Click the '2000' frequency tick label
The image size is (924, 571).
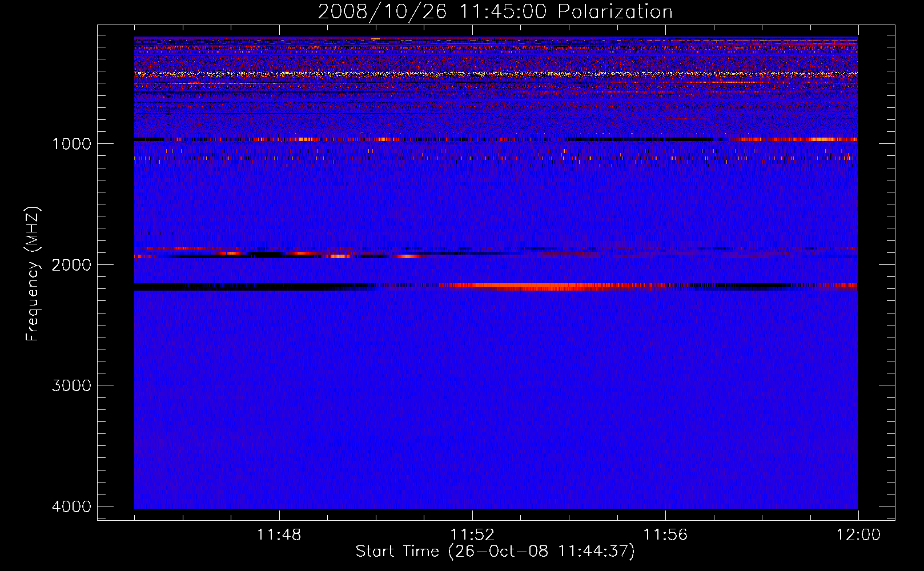71,264
